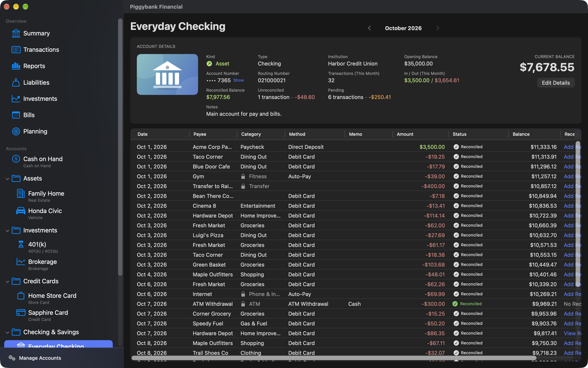
Task: Select the Home Store Card bag icon
Action: (x=21, y=296)
